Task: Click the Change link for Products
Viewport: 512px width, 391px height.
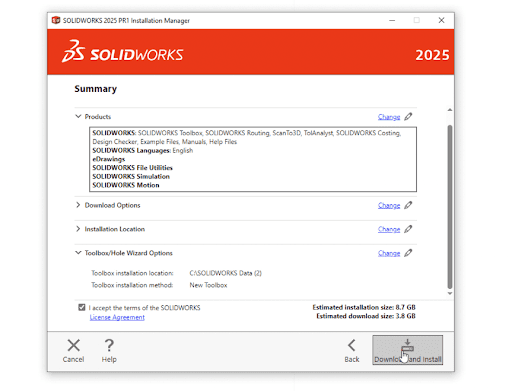Action: [x=389, y=117]
